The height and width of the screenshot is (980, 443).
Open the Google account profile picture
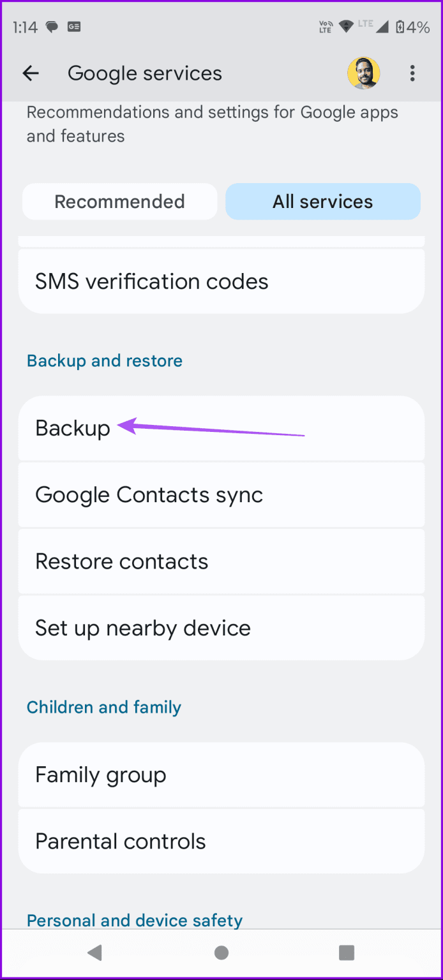[364, 73]
